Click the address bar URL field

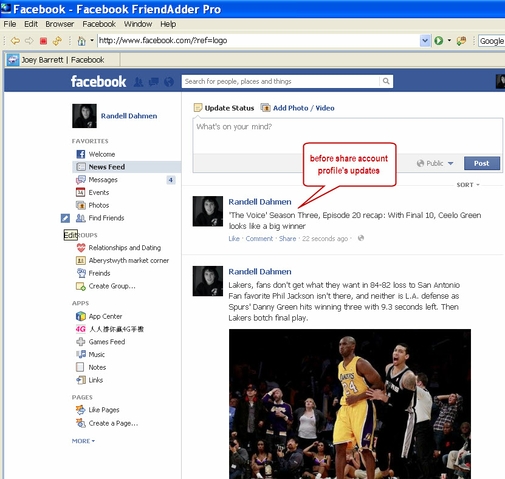(x=259, y=41)
